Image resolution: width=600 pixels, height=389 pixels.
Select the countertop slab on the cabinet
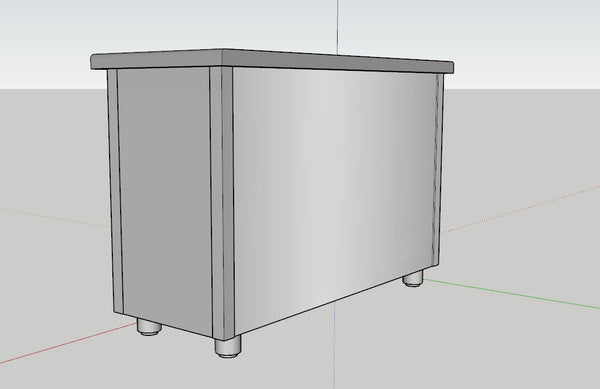[272, 61]
